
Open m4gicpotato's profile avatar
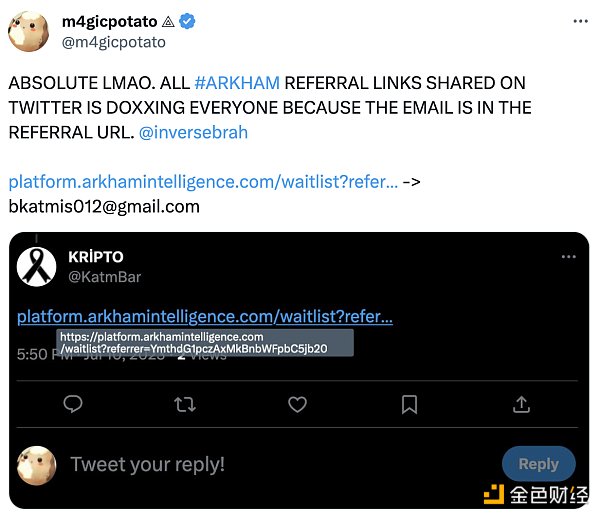pyautogui.click(x=30, y=31)
